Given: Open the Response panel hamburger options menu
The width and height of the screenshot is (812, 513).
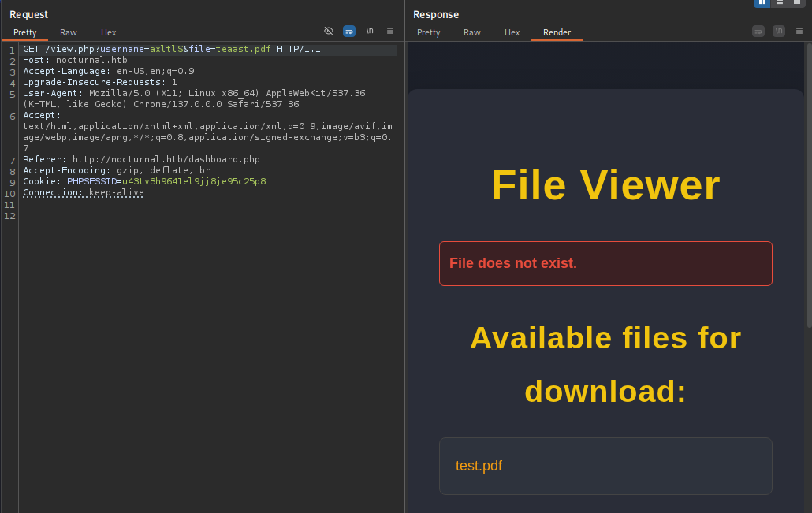Looking at the screenshot, I should 799,31.
